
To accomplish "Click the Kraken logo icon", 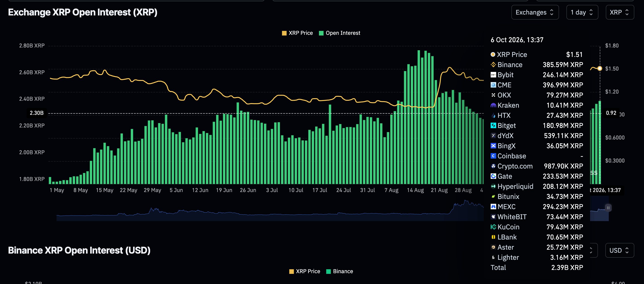I will 493,105.
